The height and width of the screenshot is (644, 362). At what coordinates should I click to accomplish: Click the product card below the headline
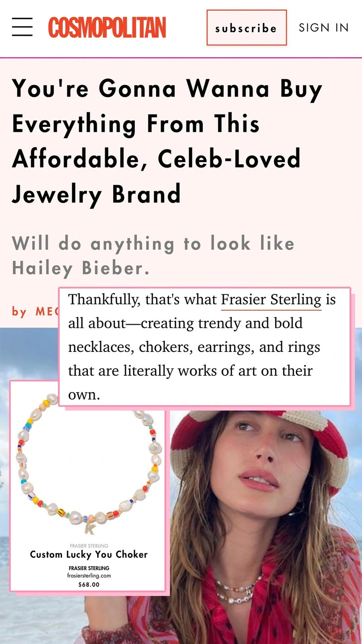(89, 489)
